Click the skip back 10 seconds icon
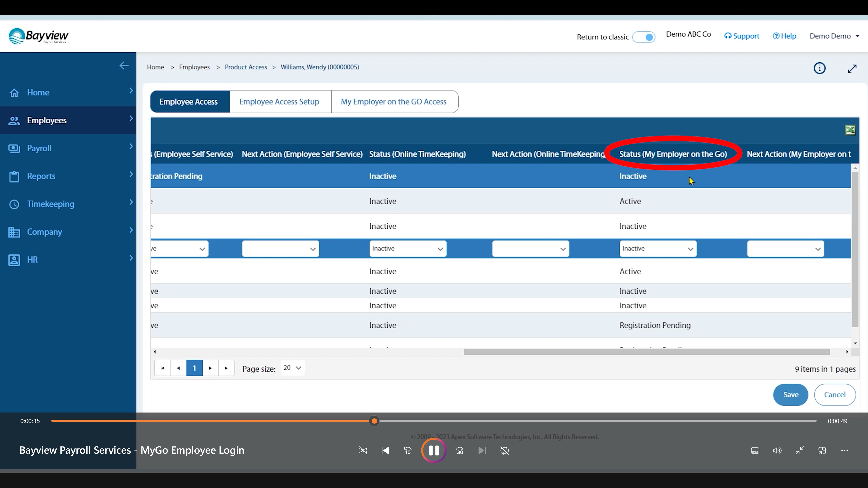 (x=408, y=451)
